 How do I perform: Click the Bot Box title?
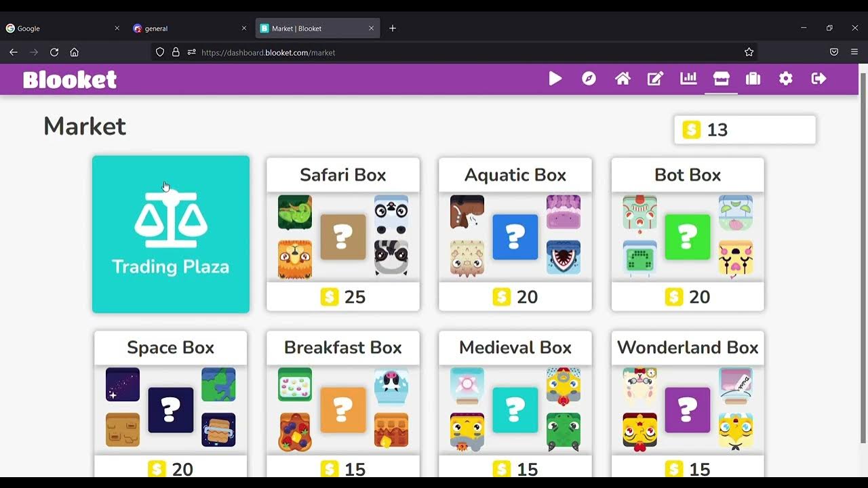pyautogui.click(x=688, y=175)
